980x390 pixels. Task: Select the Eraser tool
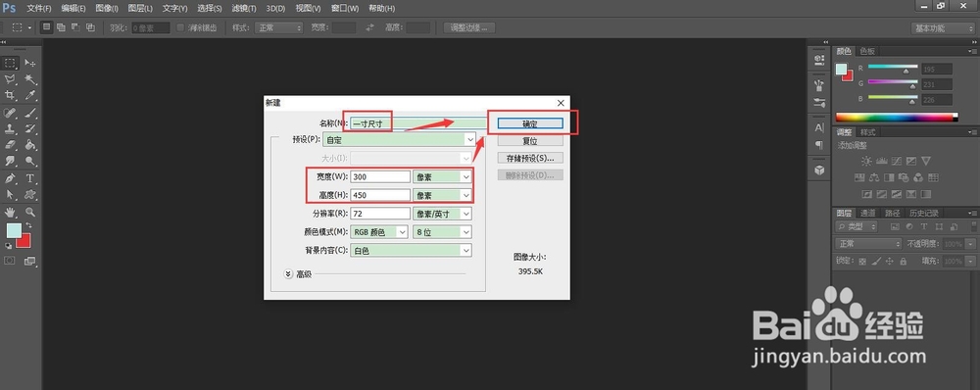pyautogui.click(x=10, y=145)
